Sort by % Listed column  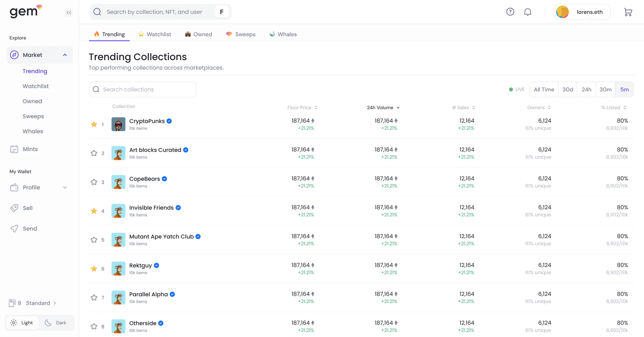614,108
